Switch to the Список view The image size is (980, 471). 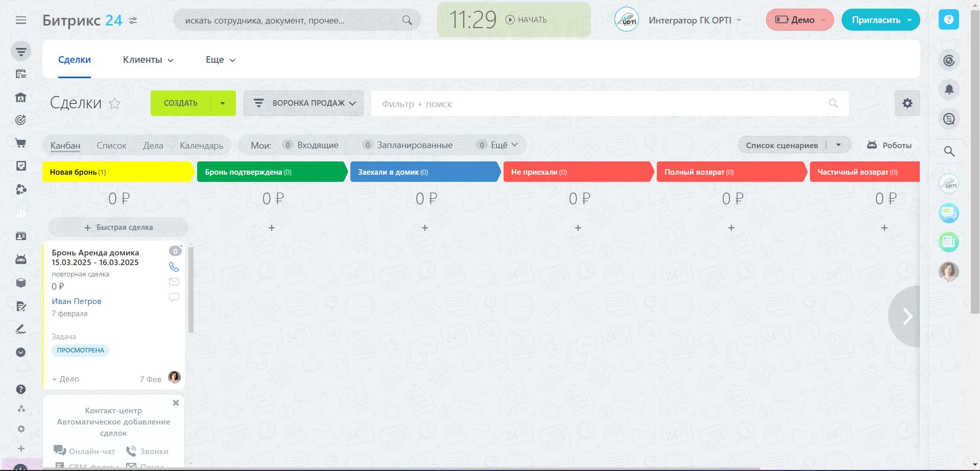pyautogui.click(x=111, y=146)
